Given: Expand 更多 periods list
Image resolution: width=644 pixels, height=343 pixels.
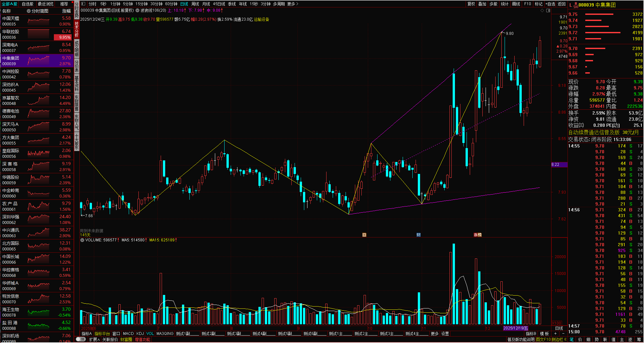Looking at the screenshot, I should 293,4.
